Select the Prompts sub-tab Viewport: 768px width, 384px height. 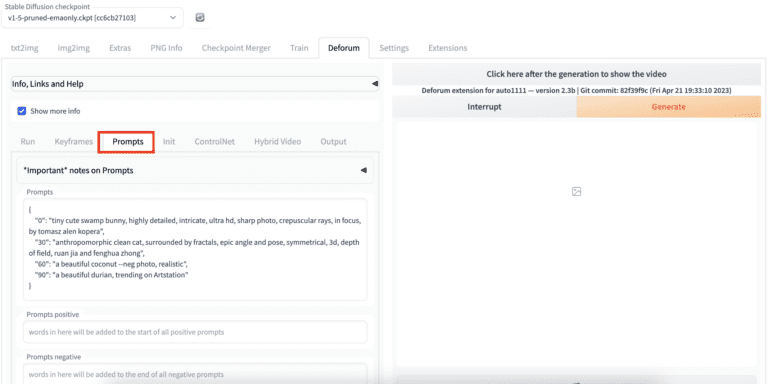(128, 142)
